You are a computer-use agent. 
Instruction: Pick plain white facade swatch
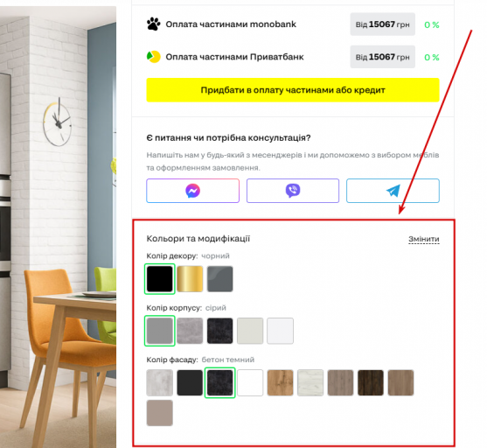click(x=250, y=382)
